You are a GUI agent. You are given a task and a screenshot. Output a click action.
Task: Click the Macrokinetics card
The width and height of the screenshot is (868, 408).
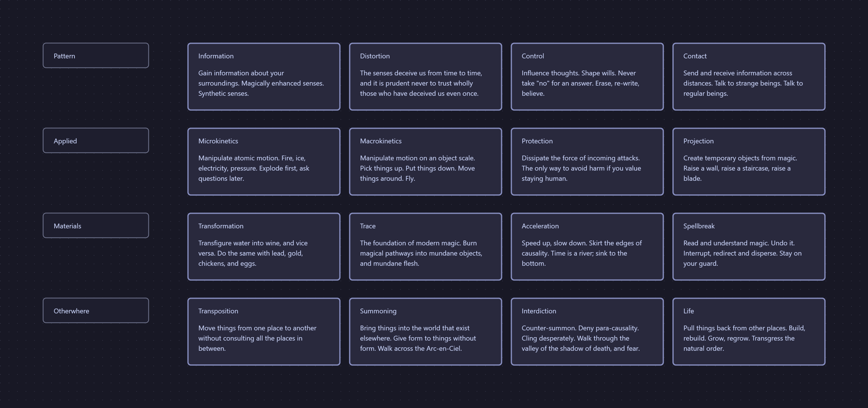tap(425, 161)
